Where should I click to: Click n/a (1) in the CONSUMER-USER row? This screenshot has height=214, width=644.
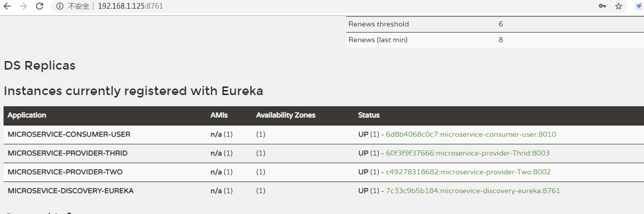(x=222, y=135)
